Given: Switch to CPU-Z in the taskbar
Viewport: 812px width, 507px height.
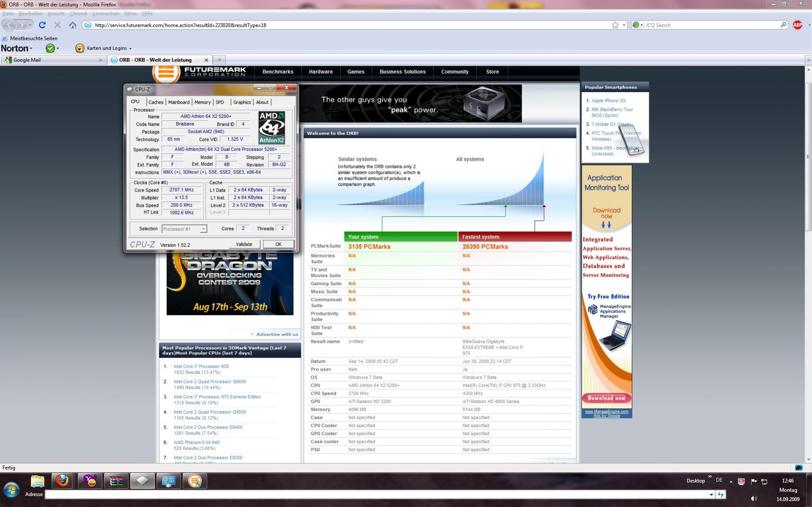Looking at the screenshot, I should [x=142, y=481].
